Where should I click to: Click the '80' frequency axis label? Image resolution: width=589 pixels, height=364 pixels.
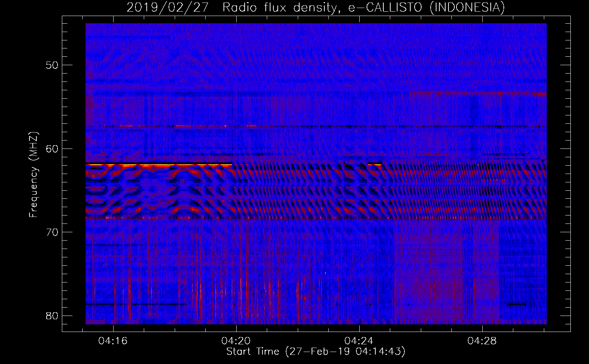click(52, 316)
